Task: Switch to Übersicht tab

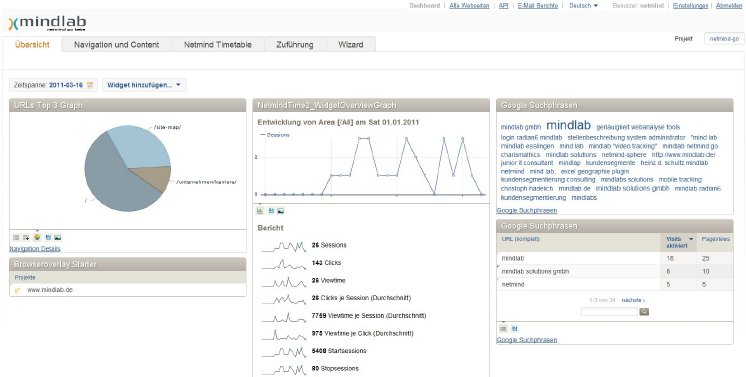Action: pos(32,45)
